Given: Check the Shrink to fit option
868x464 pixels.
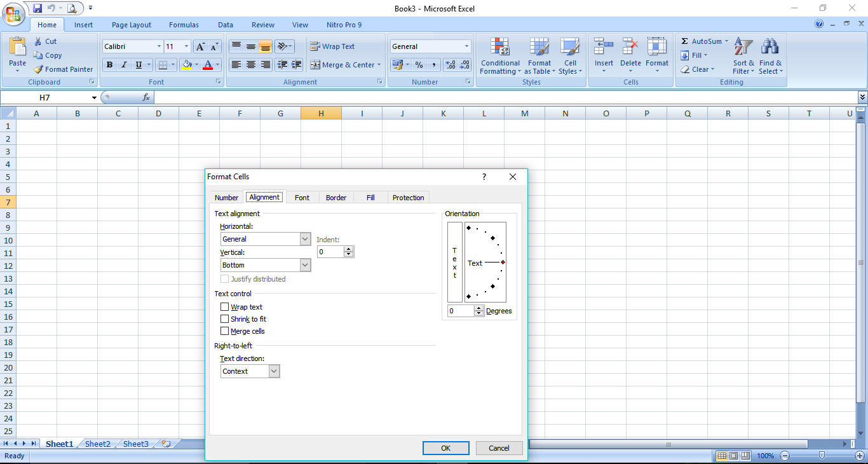Looking at the screenshot, I should (224, 318).
